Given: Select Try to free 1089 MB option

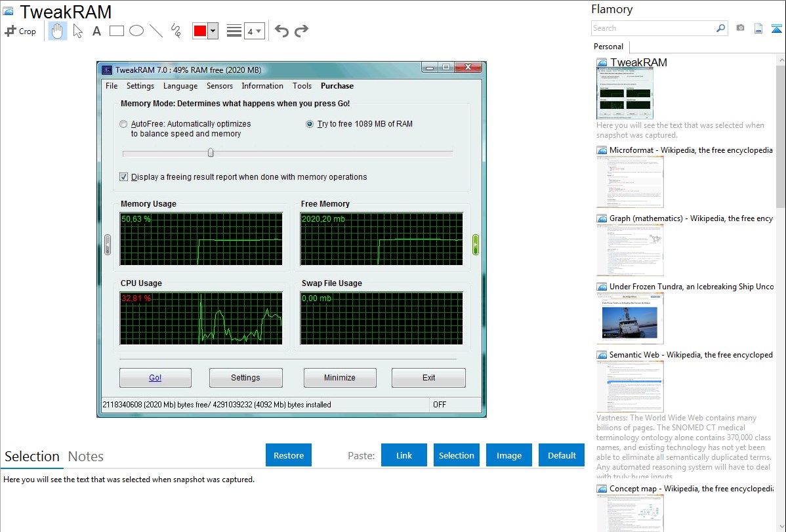Looking at the screenshot, I should click(x=310, y=124).
